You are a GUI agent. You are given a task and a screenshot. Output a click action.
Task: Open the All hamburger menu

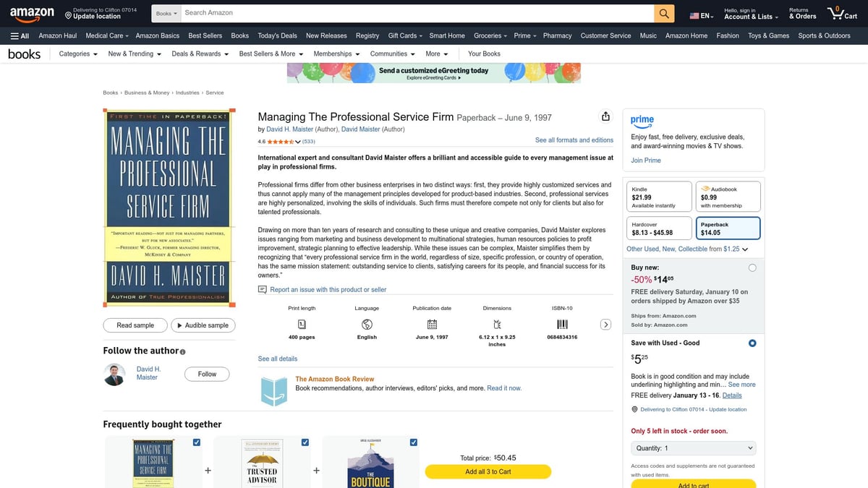tap(19, 35)
